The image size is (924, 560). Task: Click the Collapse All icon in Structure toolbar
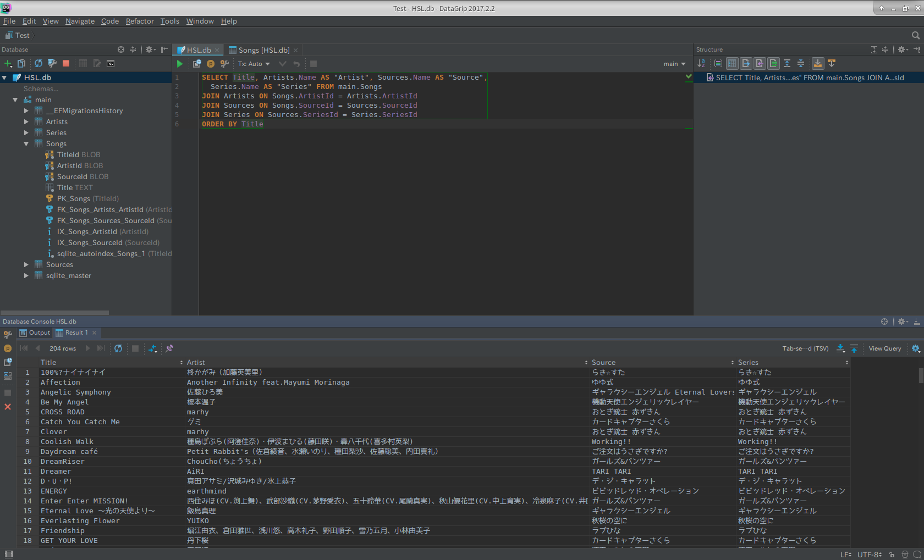point(801,63)
